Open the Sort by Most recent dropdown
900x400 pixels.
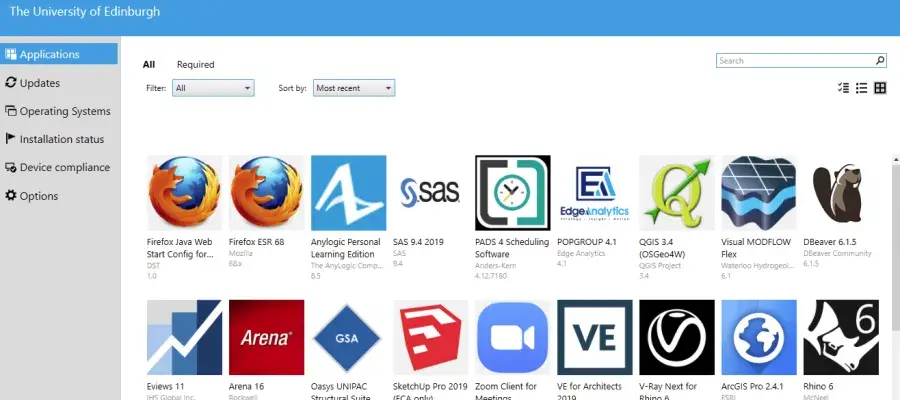coord(354,88)
